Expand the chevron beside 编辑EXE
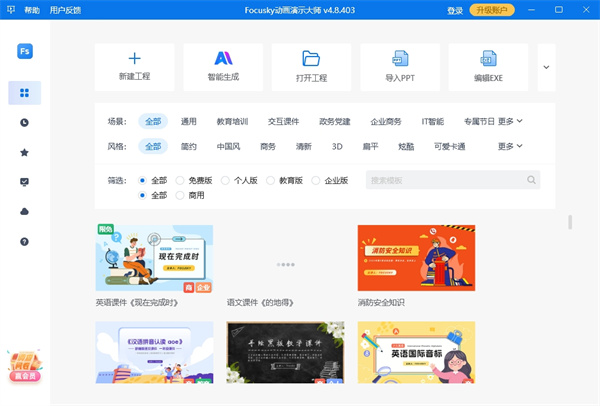The width and height of the screenshot is (600, 406). point(546,67)
